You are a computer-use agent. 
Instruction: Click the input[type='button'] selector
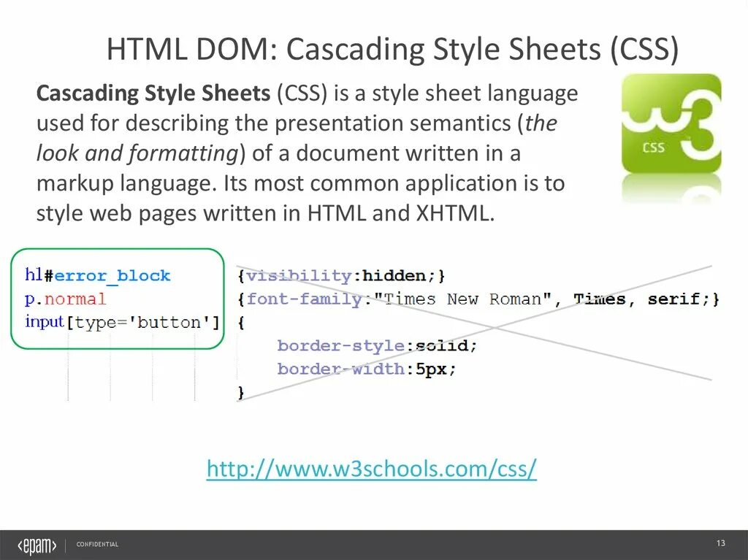pyautogui.click(x=121, y=322)
